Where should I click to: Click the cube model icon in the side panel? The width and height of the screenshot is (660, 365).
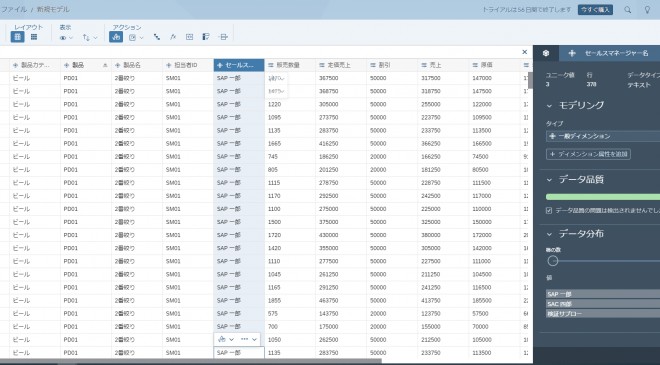point(546,53)
